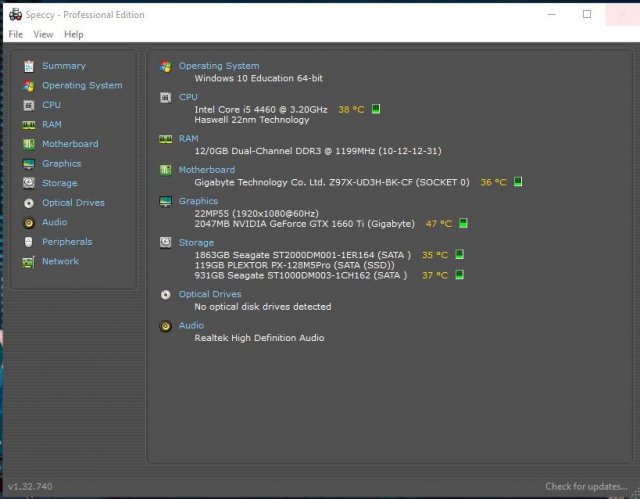Image resolution: width=640 pixels, height=499 pixels.
Task: Open the Motherboard heading link in summary
Action: (206, 170)
